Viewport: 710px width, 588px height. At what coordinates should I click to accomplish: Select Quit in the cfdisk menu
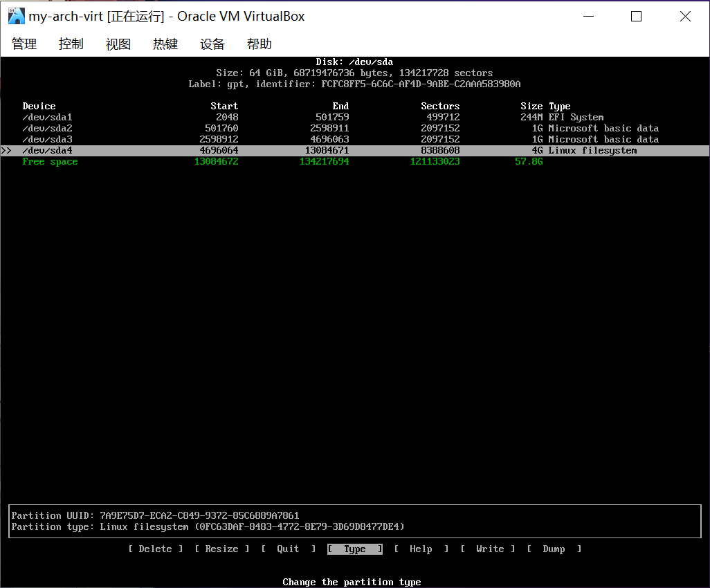click(x=288, y=549)
